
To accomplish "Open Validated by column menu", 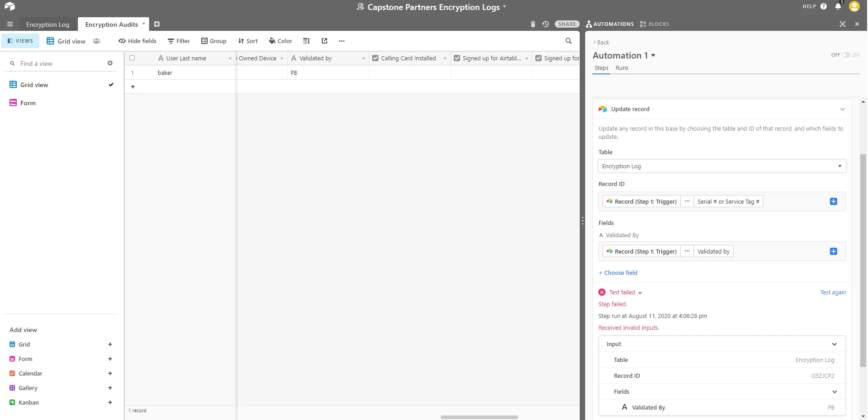I will click(364, 59).
